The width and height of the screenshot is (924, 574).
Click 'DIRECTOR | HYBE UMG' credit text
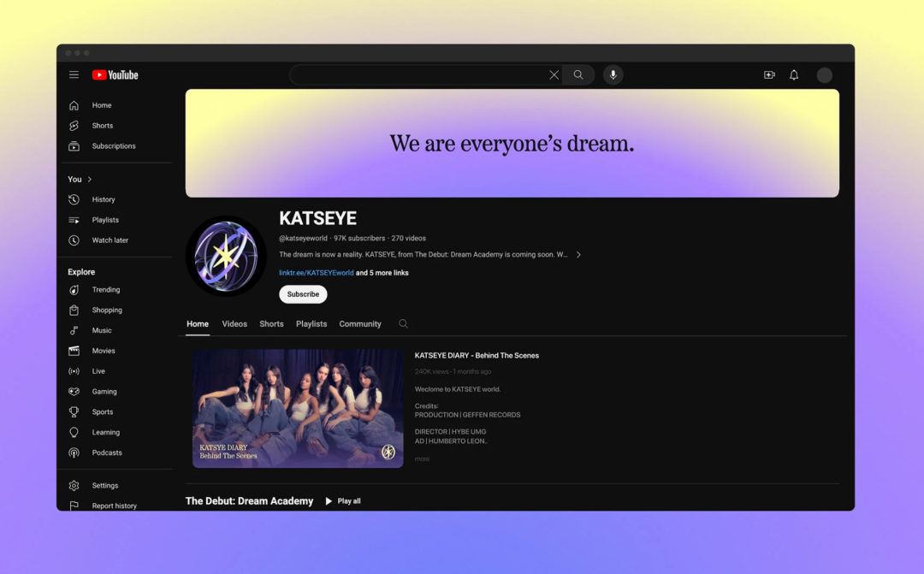point(450,432)
